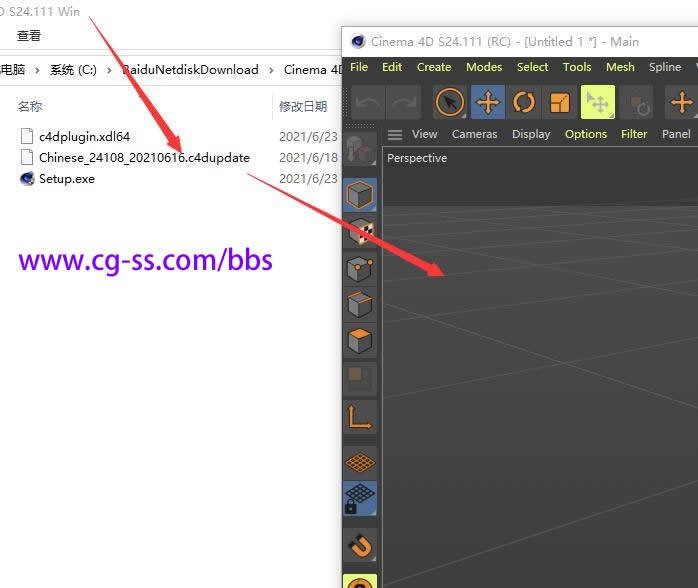Sort files by the 名称 column header
Screen dimensions: 698x588
[30, 106]
